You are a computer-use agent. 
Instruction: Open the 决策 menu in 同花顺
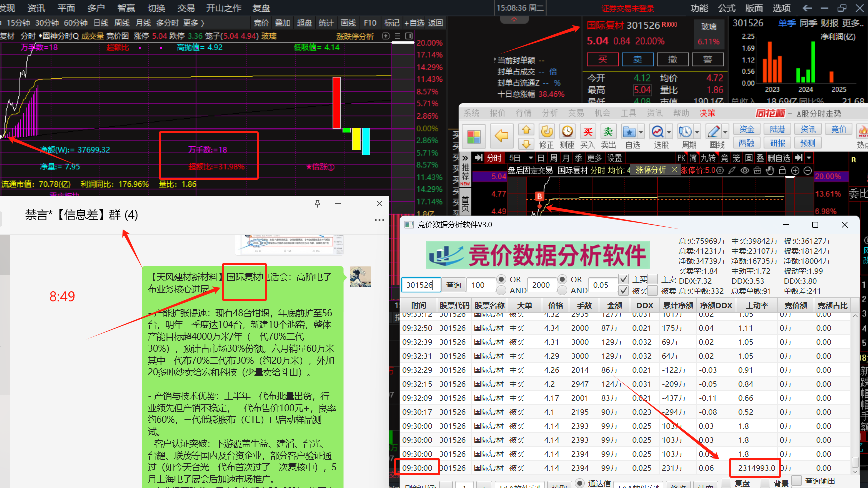(x=707, y=113)
